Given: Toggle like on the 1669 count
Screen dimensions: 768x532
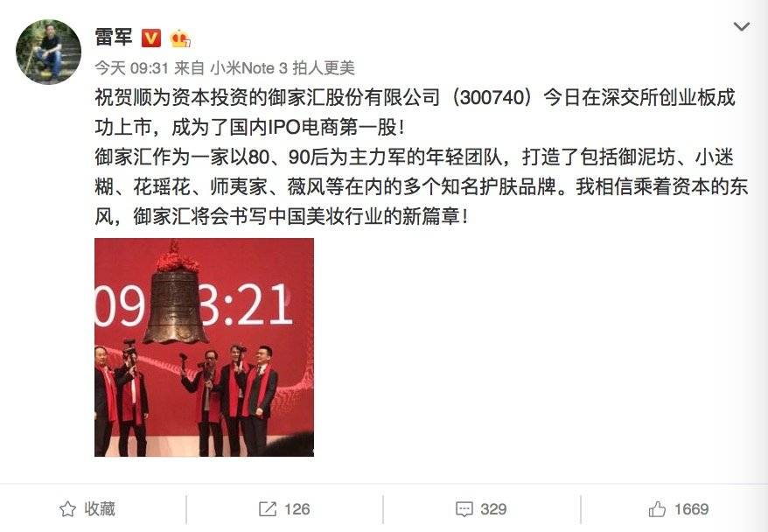Looking at the screenshot, I should coord(691,509).
